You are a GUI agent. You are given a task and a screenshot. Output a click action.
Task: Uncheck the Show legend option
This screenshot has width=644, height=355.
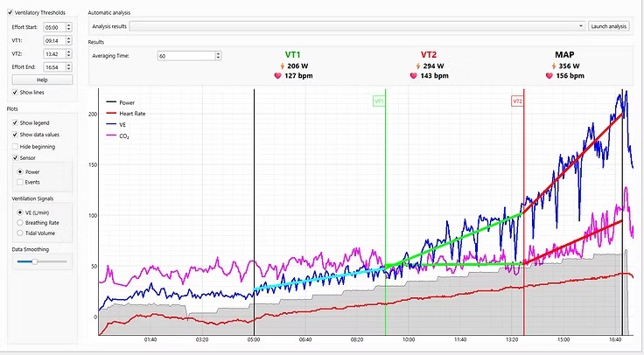click(15, 122)
